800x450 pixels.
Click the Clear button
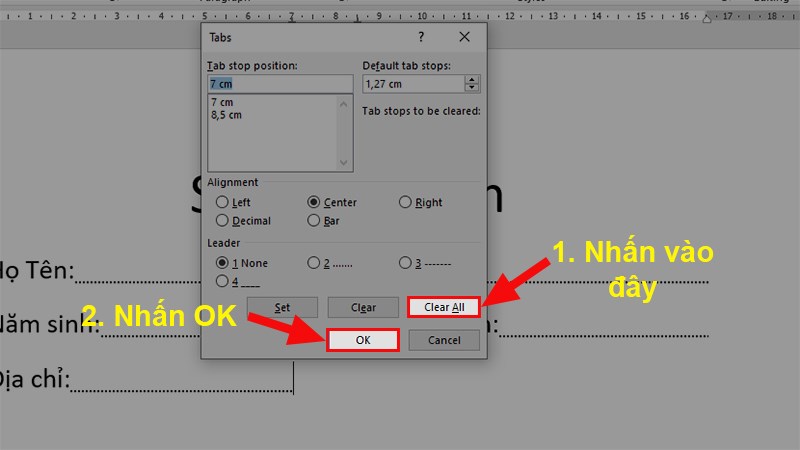click(x=363, y=307)
